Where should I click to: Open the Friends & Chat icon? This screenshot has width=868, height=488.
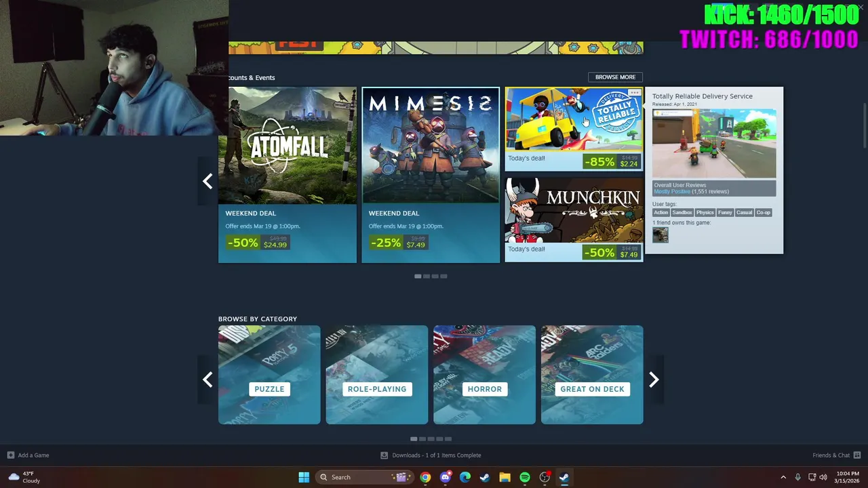coord(857,455)
